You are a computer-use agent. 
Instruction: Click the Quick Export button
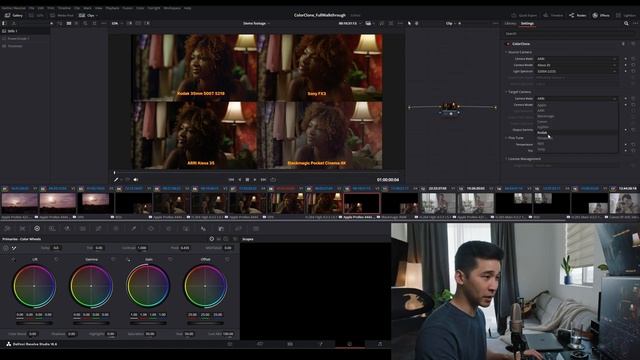point(524,15)
